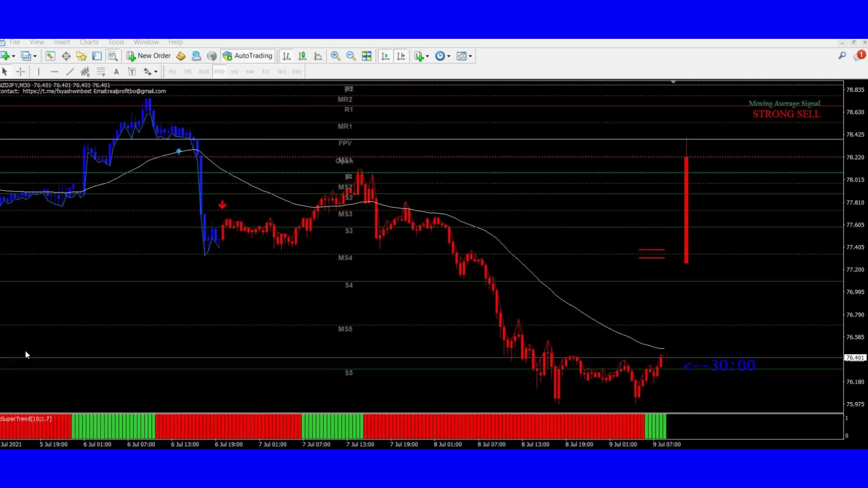Switch timeframe to W1
868x488 pixels.
(281, 71)
